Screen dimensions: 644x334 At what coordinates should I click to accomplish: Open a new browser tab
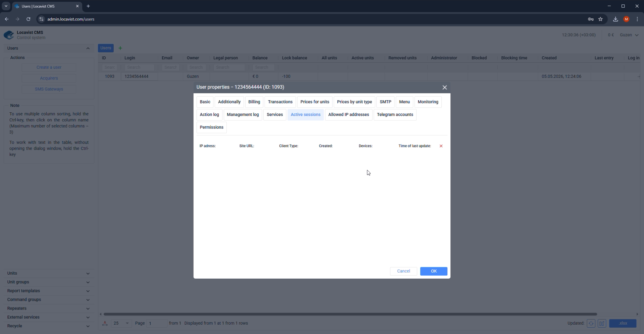click(x=88, y=6)
